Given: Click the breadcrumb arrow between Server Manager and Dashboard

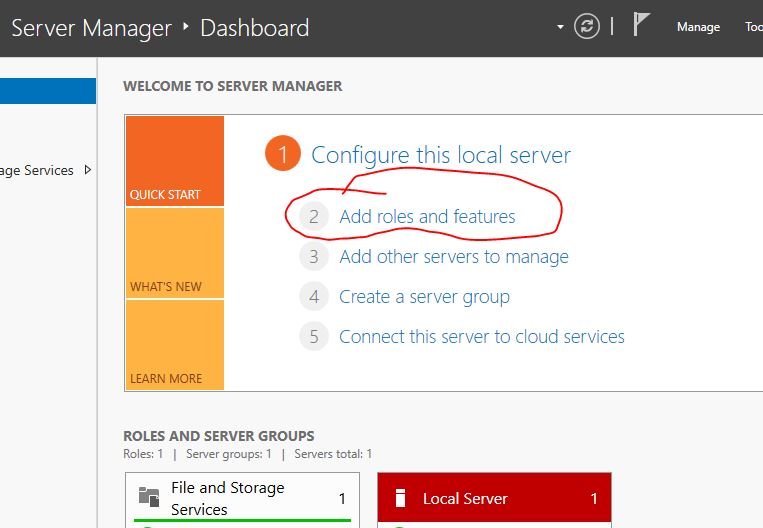Looking at the screenshot, I should point(185,26).
